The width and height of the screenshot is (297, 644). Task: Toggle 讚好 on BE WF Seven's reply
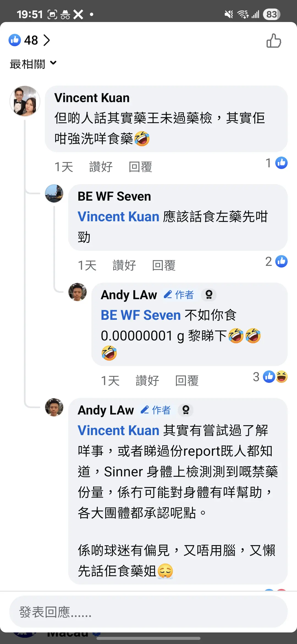[124, 265]
